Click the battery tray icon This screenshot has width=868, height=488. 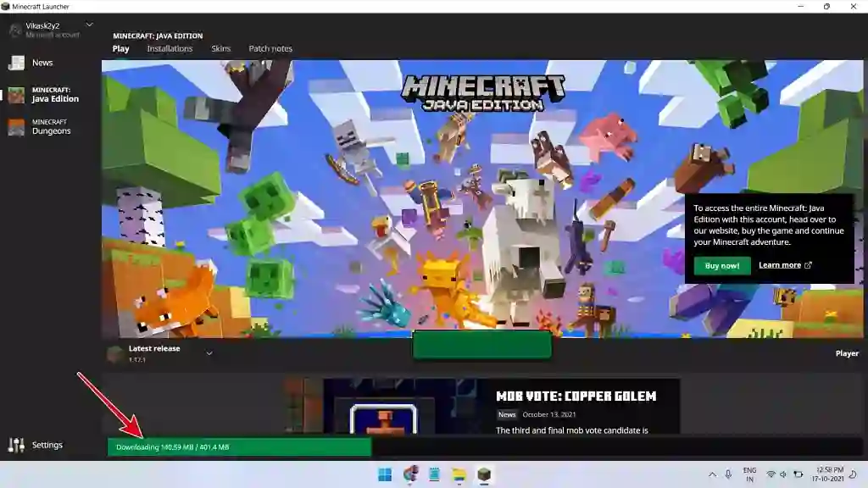798,474
